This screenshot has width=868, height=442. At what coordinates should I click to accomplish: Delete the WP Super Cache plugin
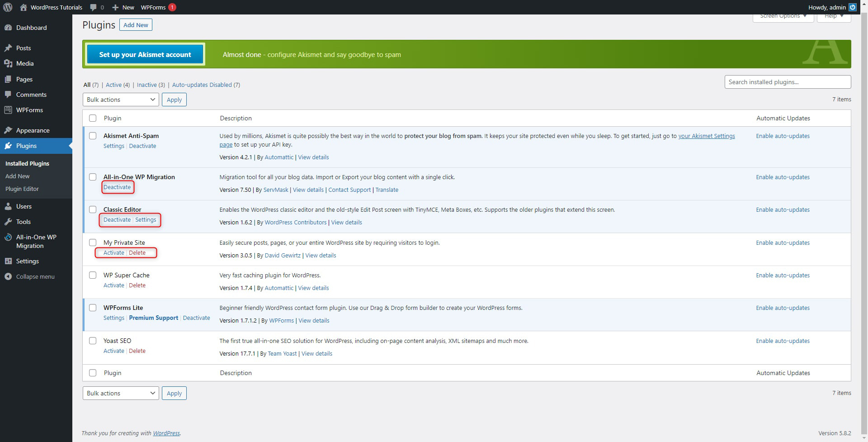pyautogui.click(x=137, y=285)
